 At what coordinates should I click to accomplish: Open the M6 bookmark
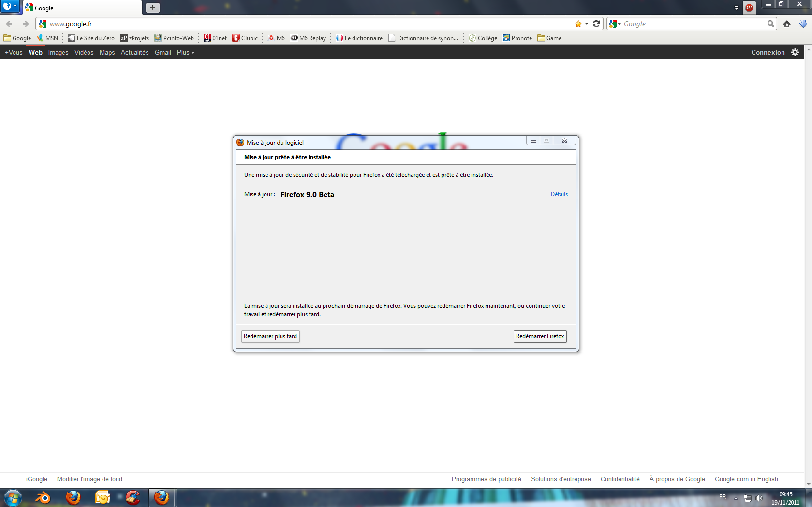(x=277, y=38)
